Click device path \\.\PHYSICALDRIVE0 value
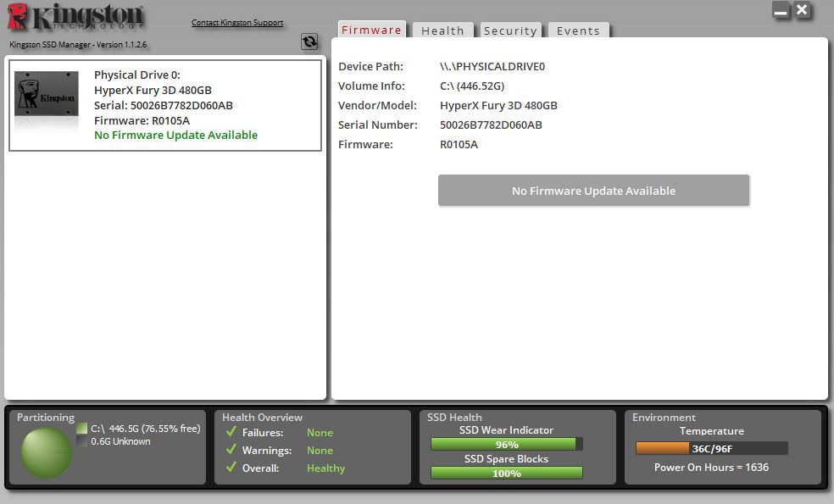 point(492,66)
